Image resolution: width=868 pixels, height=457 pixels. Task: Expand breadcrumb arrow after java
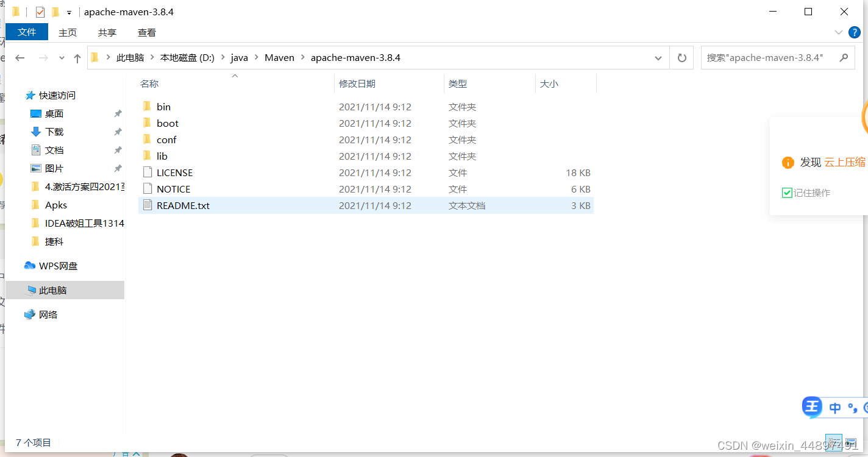pos(256,58)
